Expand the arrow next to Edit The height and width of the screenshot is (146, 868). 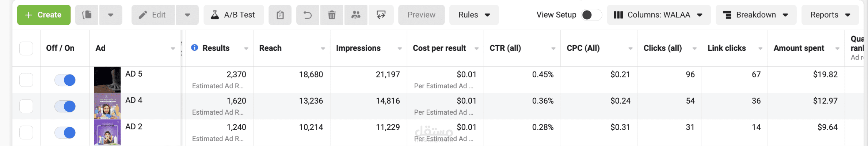pyautogui.click(x=187, y=15)
